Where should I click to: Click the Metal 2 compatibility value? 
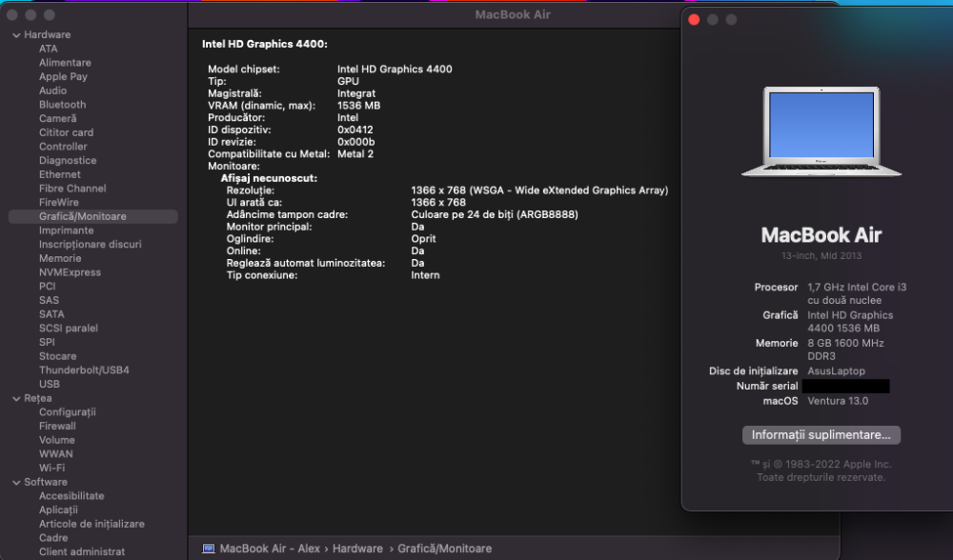click(355, 153)
